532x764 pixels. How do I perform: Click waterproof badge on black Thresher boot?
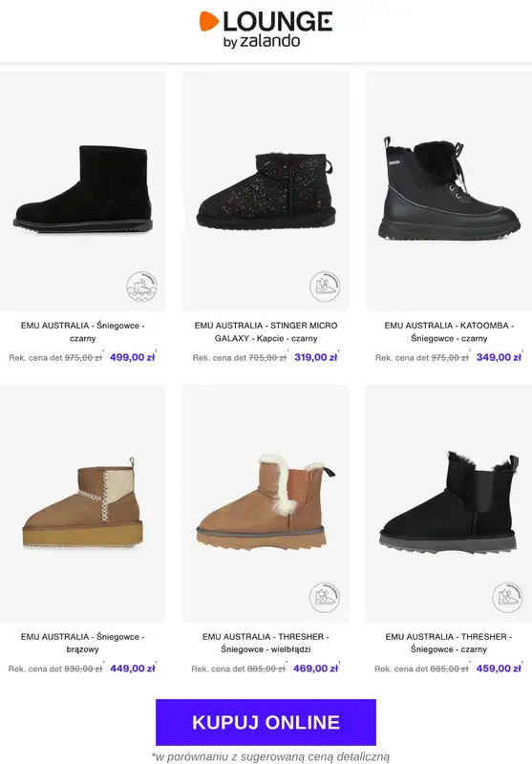(x=507, y=598)
